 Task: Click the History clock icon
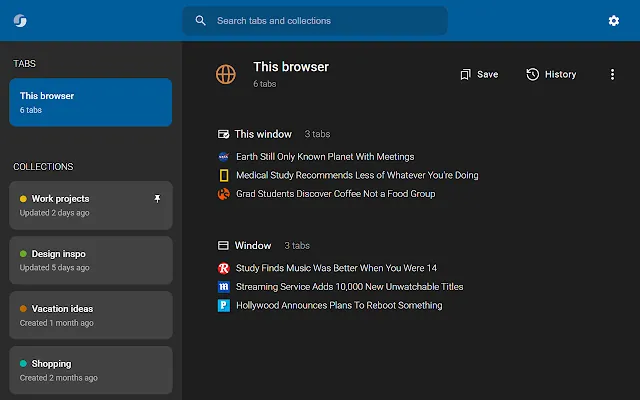coord(532,74)
